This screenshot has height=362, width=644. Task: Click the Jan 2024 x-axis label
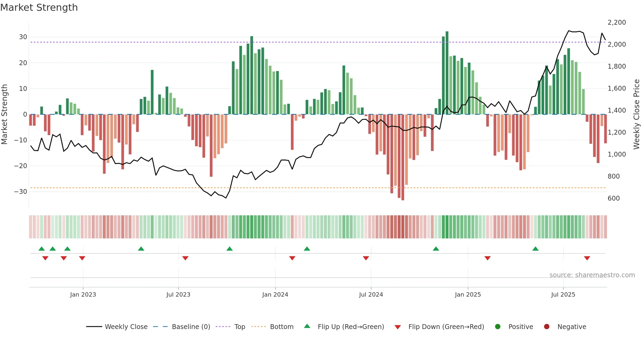275,295
